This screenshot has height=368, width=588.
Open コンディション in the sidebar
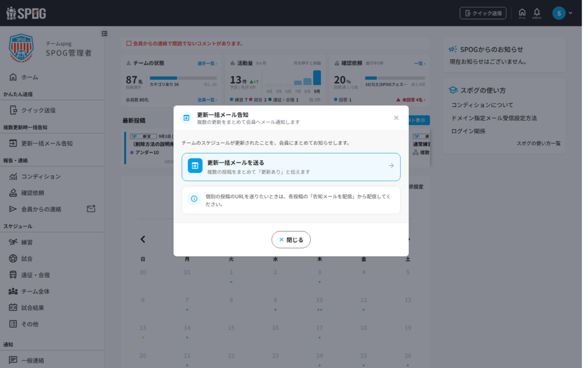[x=52, y=176]
